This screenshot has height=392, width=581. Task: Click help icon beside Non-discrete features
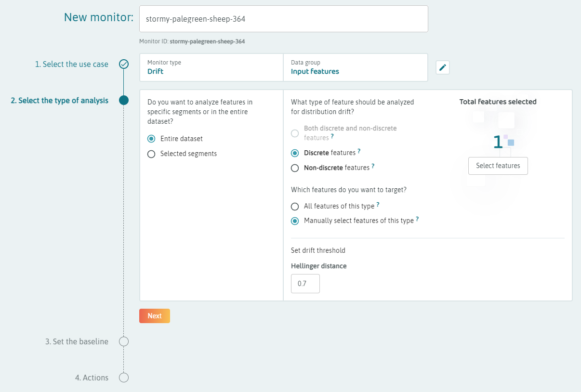(373, 167)
